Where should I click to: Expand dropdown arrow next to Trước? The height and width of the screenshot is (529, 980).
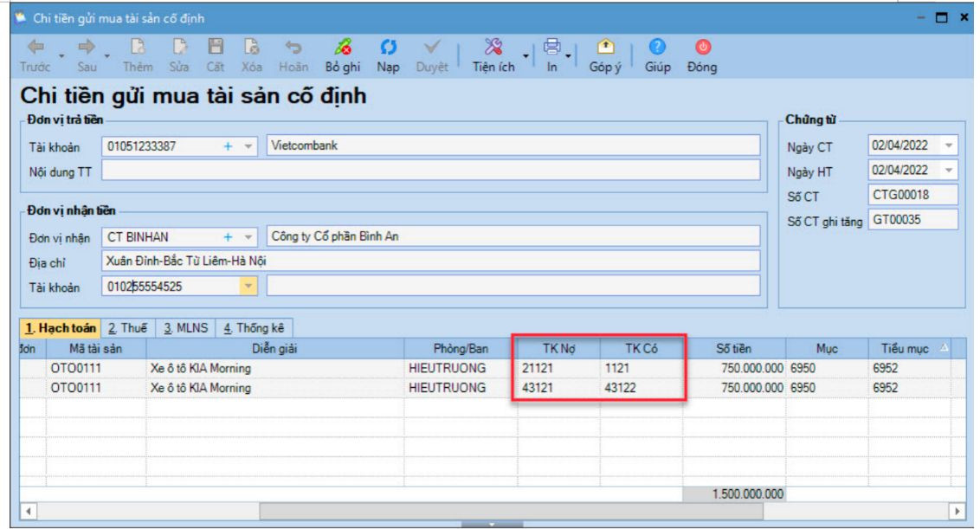(x=61, y=56)
